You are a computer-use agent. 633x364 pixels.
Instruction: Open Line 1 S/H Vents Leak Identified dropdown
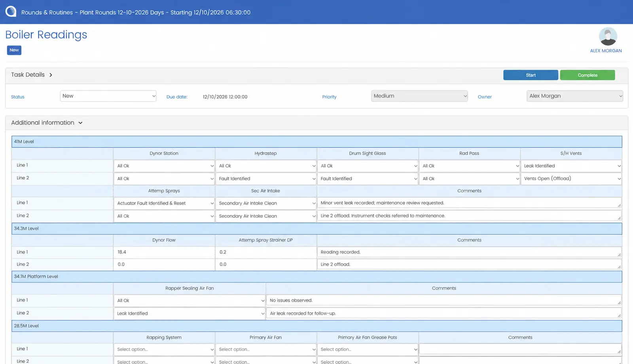[571, 166]
